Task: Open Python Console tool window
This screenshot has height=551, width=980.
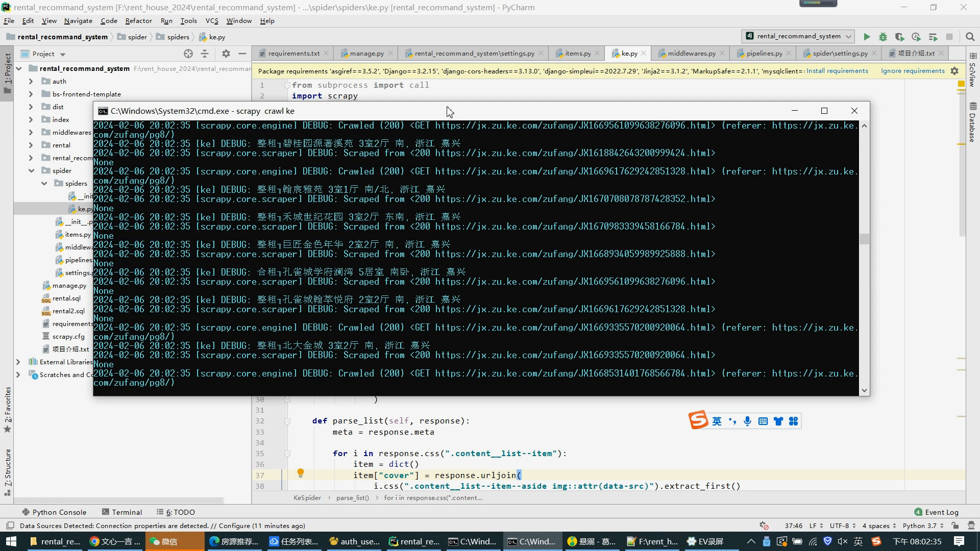Action: point(54,512)
